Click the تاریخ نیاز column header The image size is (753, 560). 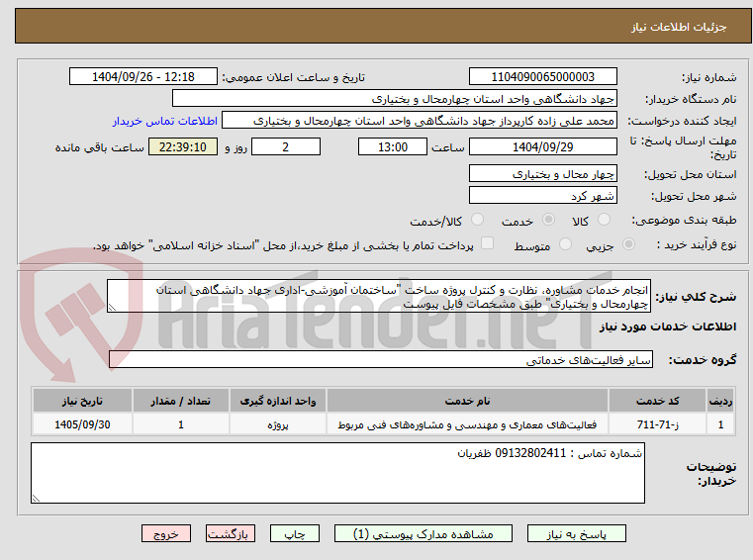pos(82,401)
